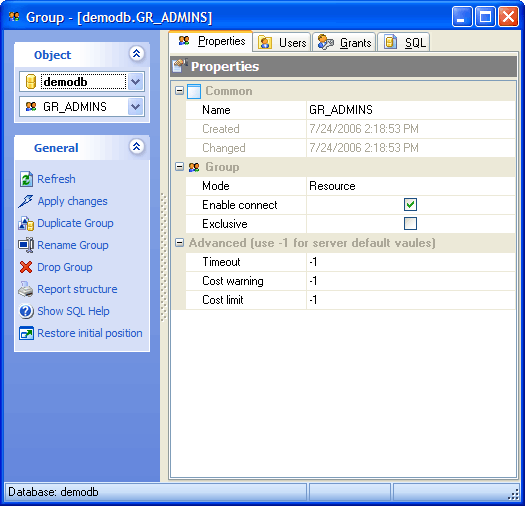Image resolution: width=525 pixels, height=506 pixels.
Task: Click the Timeout value field
Action: point(411,262)
